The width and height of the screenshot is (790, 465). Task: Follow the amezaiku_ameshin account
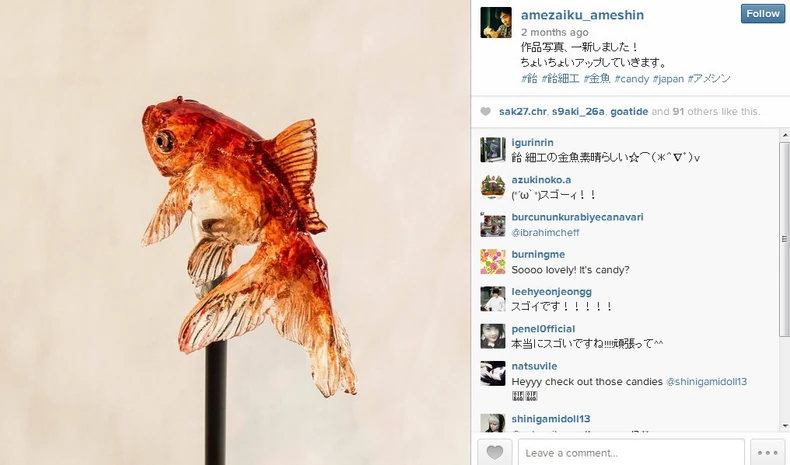763,14
